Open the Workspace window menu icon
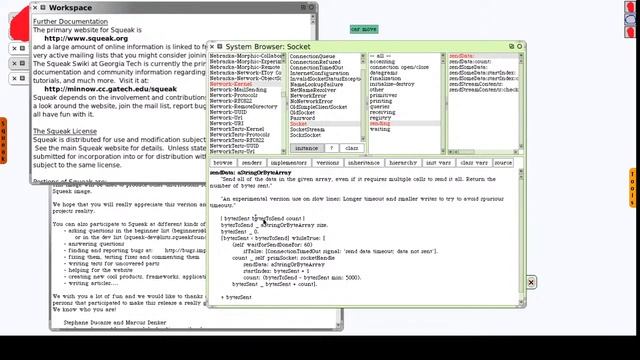The width and height of the screenshot is (640, 360). [x=43, y=7]
